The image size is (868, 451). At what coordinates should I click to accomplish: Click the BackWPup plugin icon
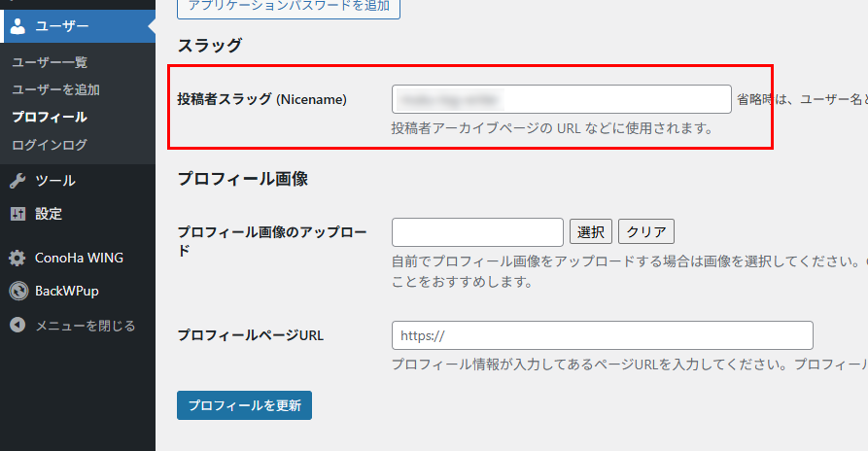coord(17,291)
